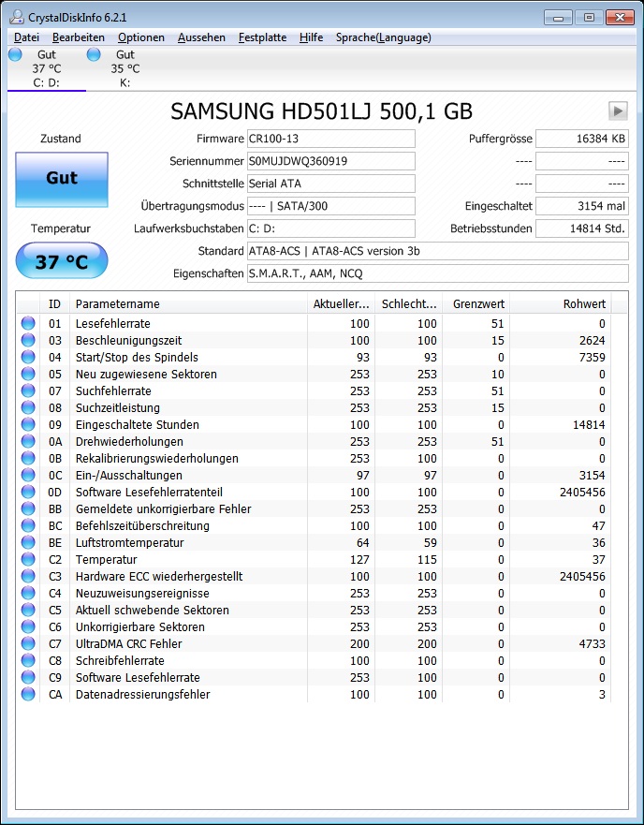The width and height of the screenshot is (644, 825).
Task: Click status orb for Aktuell schwebende Sektoren
Action: (x=28, y=610)
